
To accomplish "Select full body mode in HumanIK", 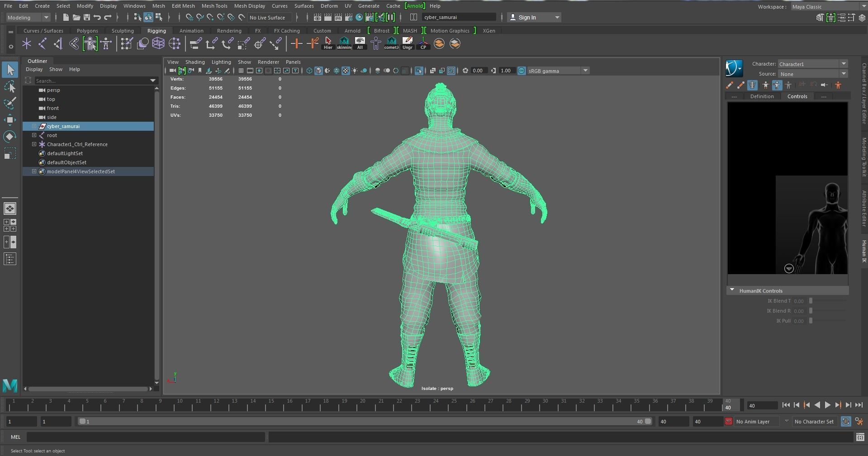I will 765,85.
